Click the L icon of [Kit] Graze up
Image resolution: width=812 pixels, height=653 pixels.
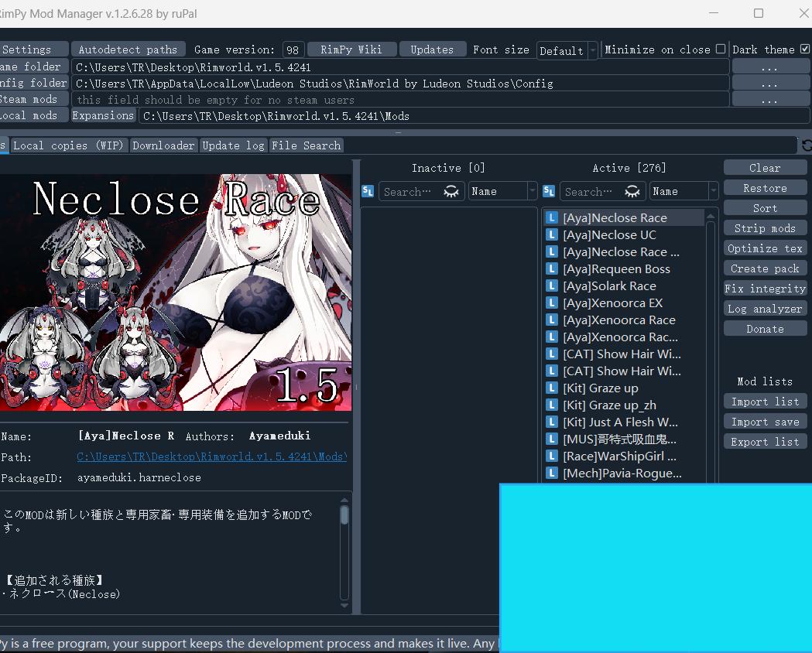click(552, 388)
